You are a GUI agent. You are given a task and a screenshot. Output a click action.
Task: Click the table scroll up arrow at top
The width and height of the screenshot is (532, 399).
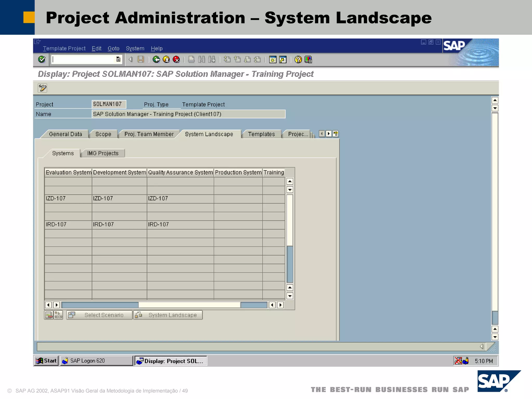pos(290,181)
